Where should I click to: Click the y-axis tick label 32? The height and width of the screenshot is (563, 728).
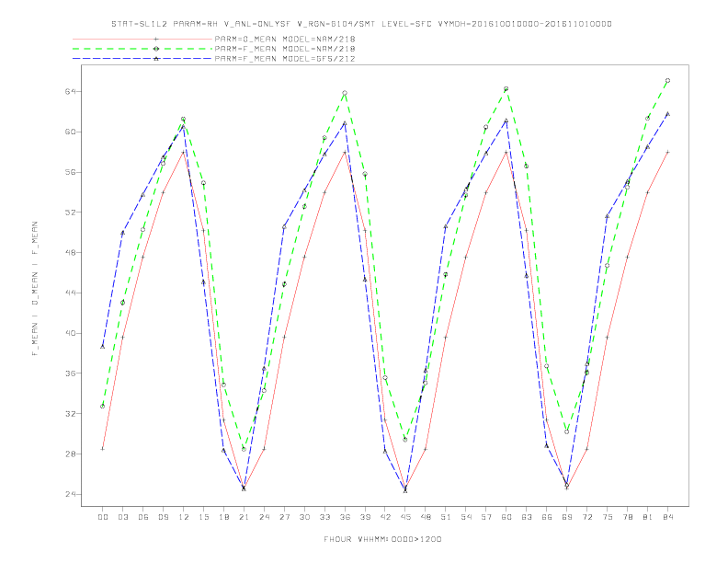click(71, 413)
